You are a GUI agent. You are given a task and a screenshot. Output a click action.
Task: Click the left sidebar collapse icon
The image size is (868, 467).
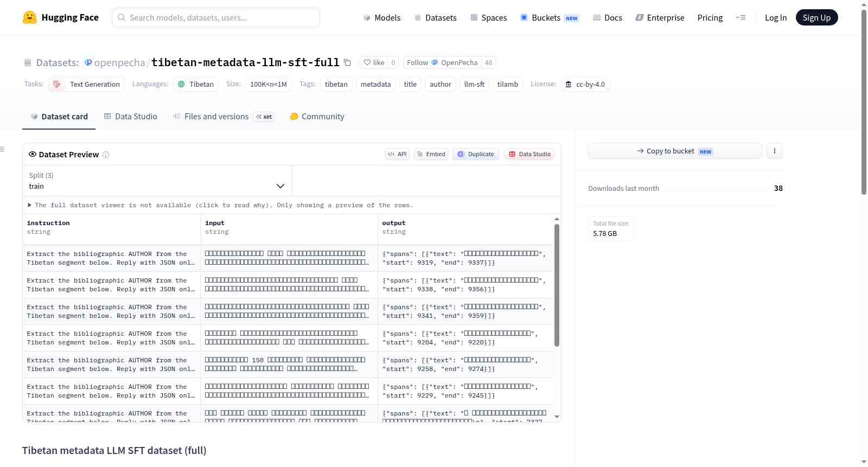[2, 149]
